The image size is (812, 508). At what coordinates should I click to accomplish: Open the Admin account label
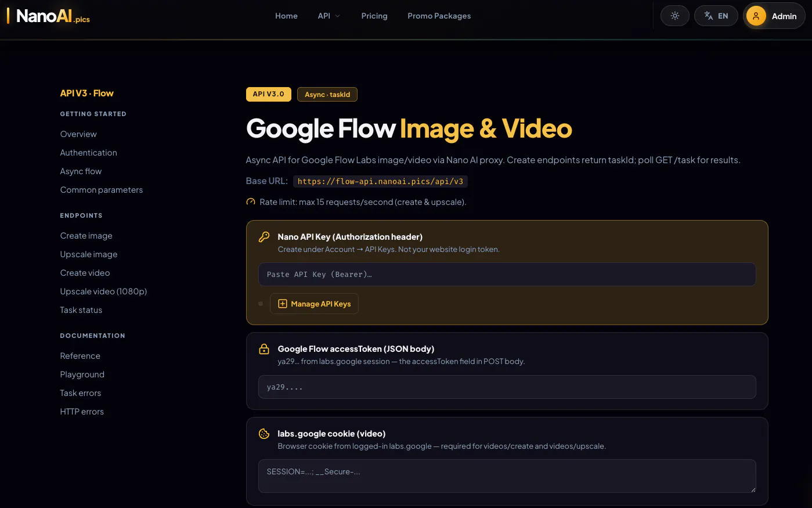point(784,16)
